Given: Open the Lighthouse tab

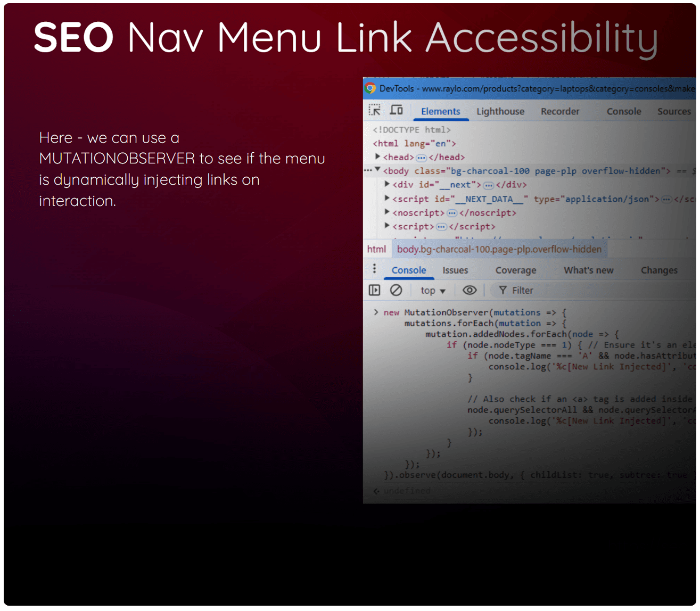Looking at the screenshot, I should [x=500, y=111].
